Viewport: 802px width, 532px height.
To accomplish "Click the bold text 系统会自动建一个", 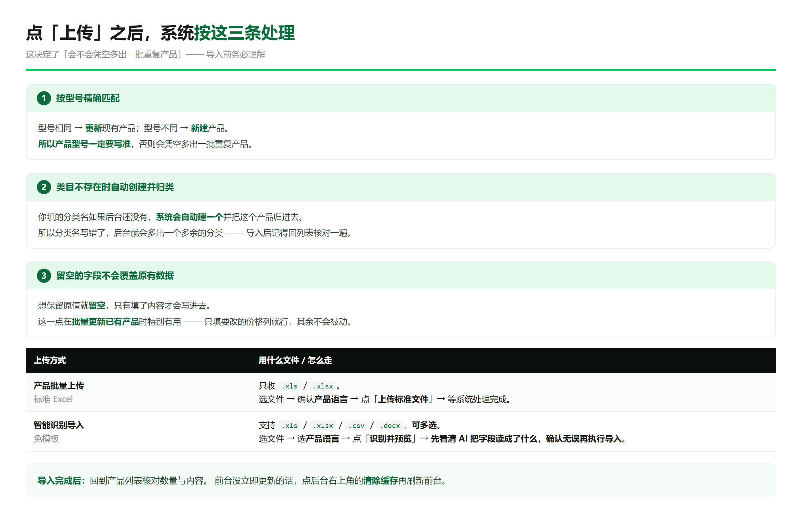I will tap(190, 217).
